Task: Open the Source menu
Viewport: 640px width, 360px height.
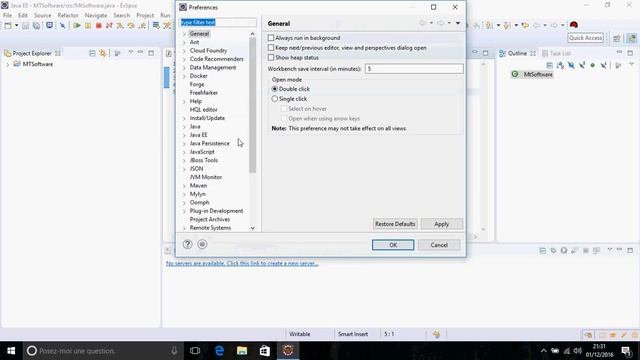Action: click(x=42, y=16)
